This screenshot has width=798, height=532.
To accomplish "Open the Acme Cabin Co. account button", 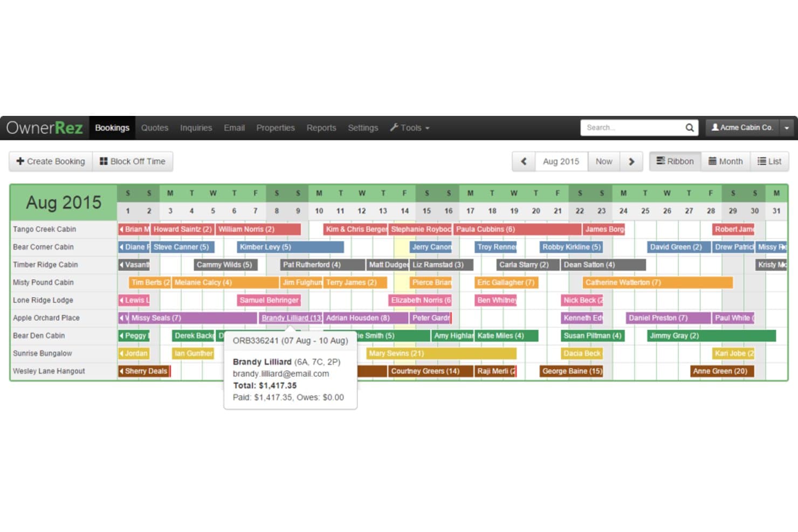I will coord(742,128).
